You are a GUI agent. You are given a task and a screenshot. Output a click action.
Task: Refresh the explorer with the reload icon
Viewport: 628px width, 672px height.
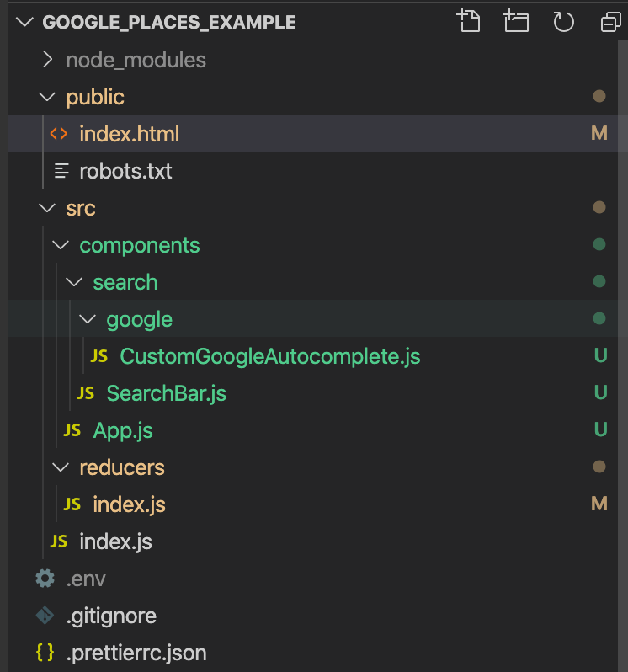tap(563, 21)
